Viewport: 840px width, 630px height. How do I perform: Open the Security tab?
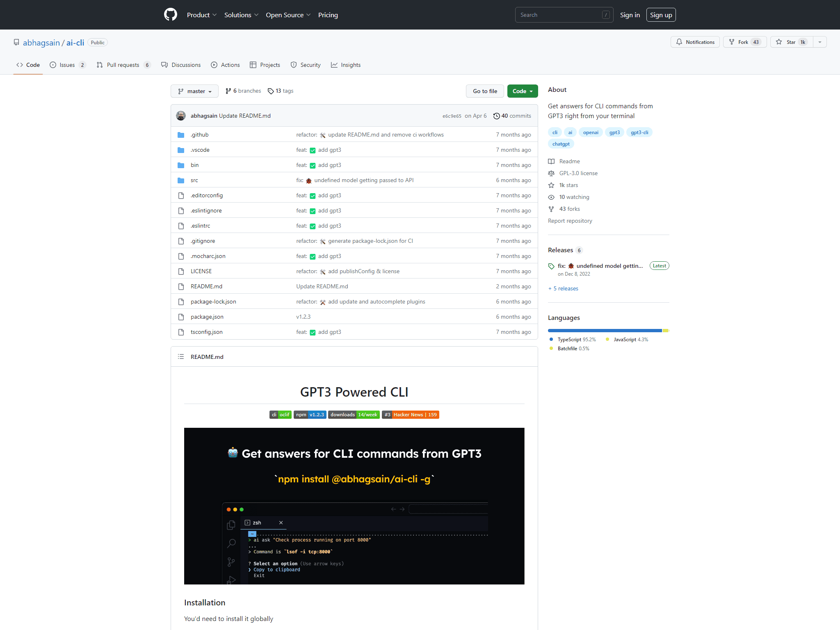[x=306, y=65]
